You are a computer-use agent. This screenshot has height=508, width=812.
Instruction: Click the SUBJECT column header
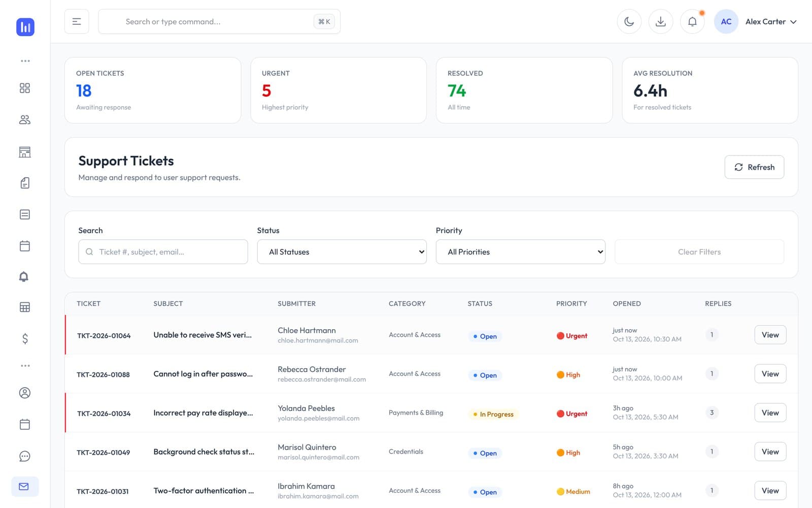point(168,304)
